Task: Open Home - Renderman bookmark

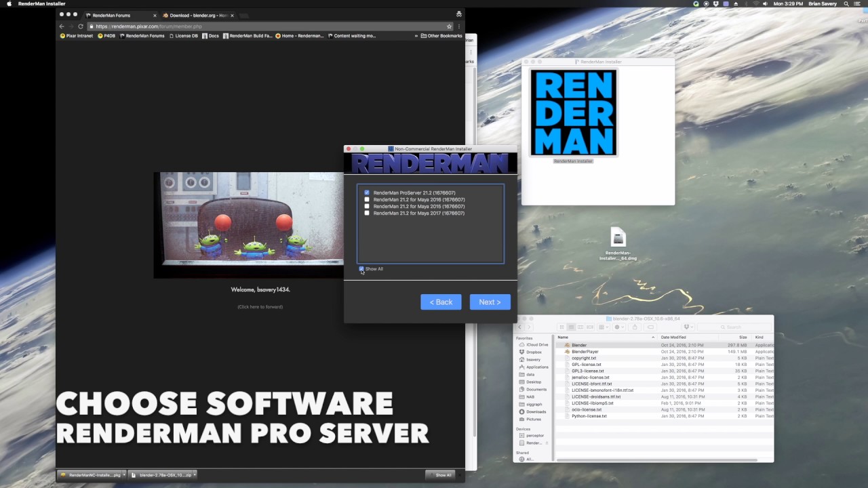Action: point(300,36)
